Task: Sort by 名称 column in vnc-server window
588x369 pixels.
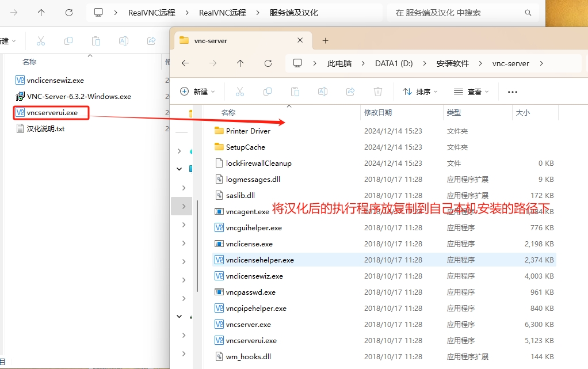Action: (228, 113)
